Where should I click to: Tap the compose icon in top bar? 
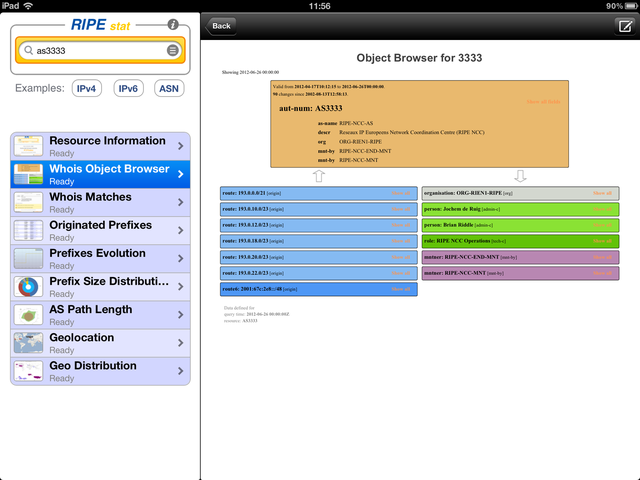[625, 27]
